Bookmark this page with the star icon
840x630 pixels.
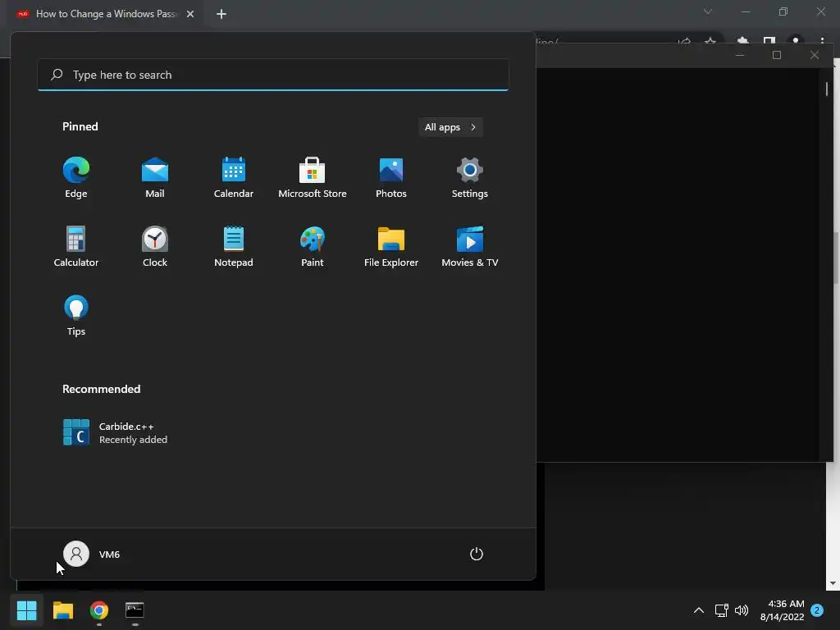click(710, 41)
